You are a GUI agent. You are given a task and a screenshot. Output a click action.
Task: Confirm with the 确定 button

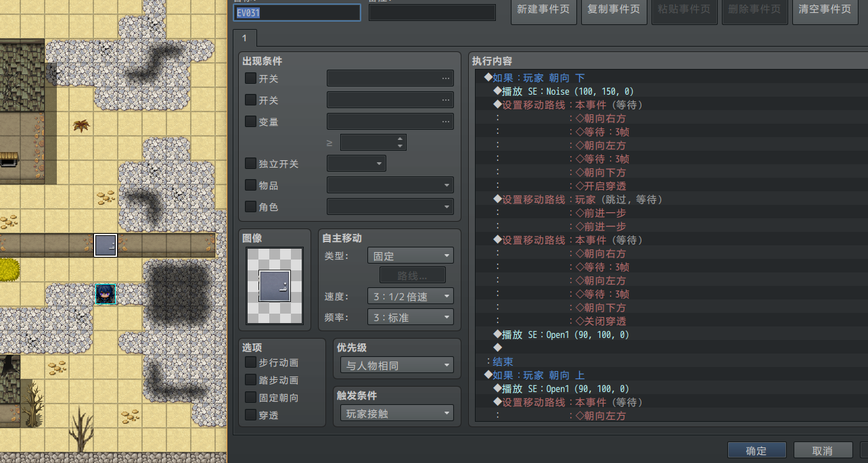[x=756, y=451]
